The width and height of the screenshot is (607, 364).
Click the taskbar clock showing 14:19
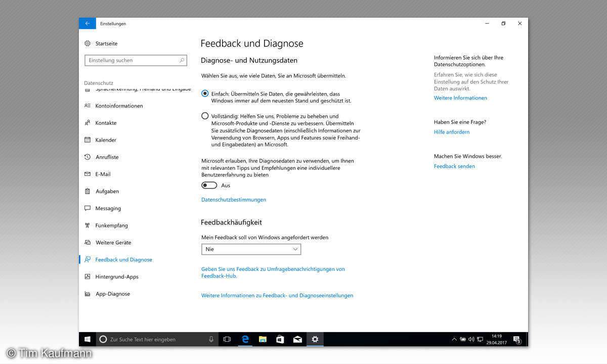click(496, 339)
